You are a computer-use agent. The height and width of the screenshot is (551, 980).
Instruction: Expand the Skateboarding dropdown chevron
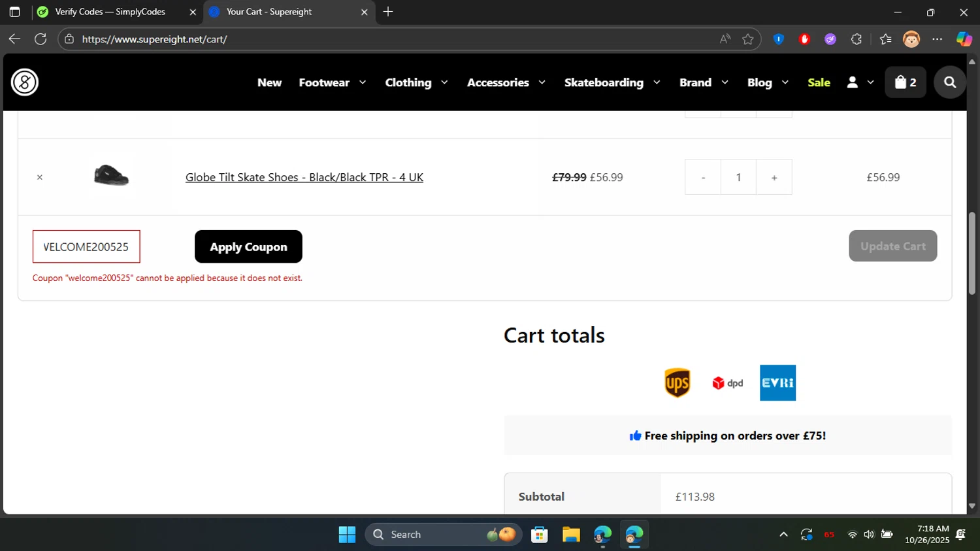pyautogui.click(x=657, y=82)
